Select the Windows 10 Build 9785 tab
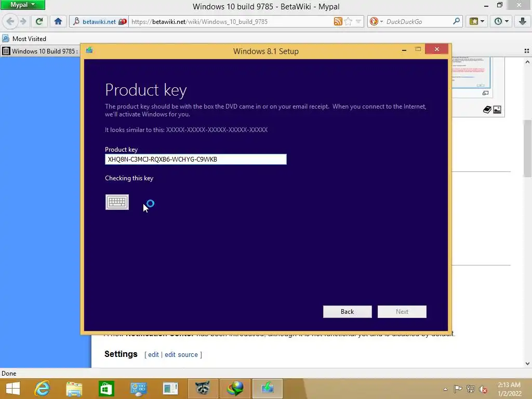Screen dimensions: 532x399 [x=40, y=51]
